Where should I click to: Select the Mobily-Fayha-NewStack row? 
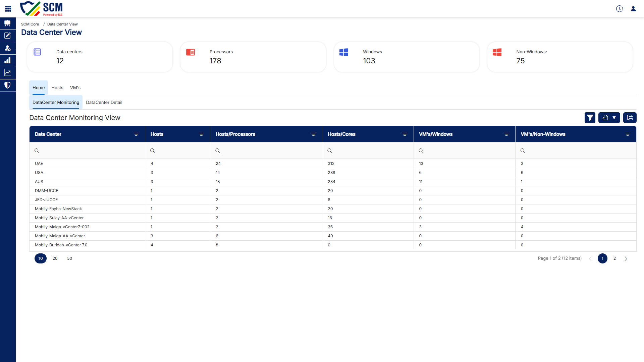(333, 209)
